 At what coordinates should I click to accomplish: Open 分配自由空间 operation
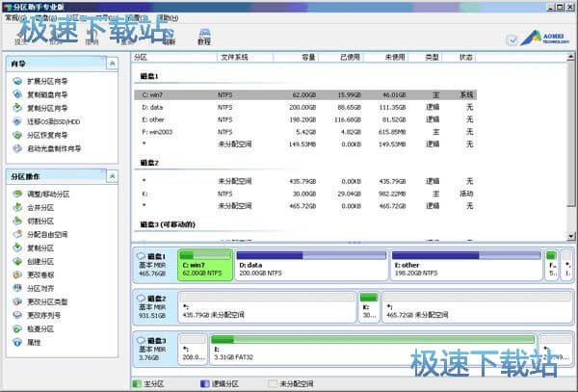[40, 234]
